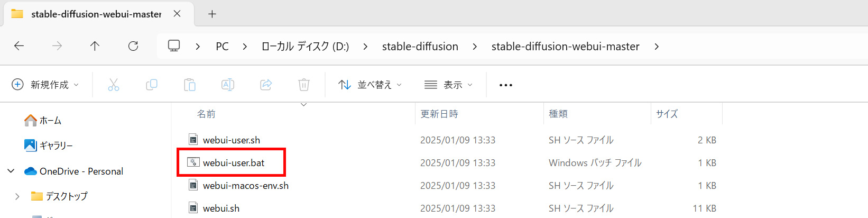The width and height of the screenshot is (868, 218).
Task: Click the stable-diffusion breadcrumb segment
Action: 420,47
